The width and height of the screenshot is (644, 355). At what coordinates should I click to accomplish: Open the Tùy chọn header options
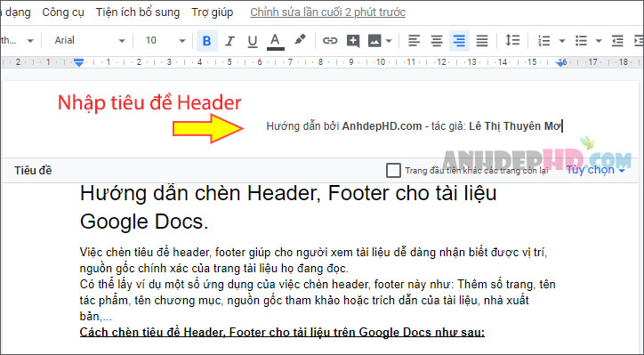pyautogui.click(x=595, y=170)
